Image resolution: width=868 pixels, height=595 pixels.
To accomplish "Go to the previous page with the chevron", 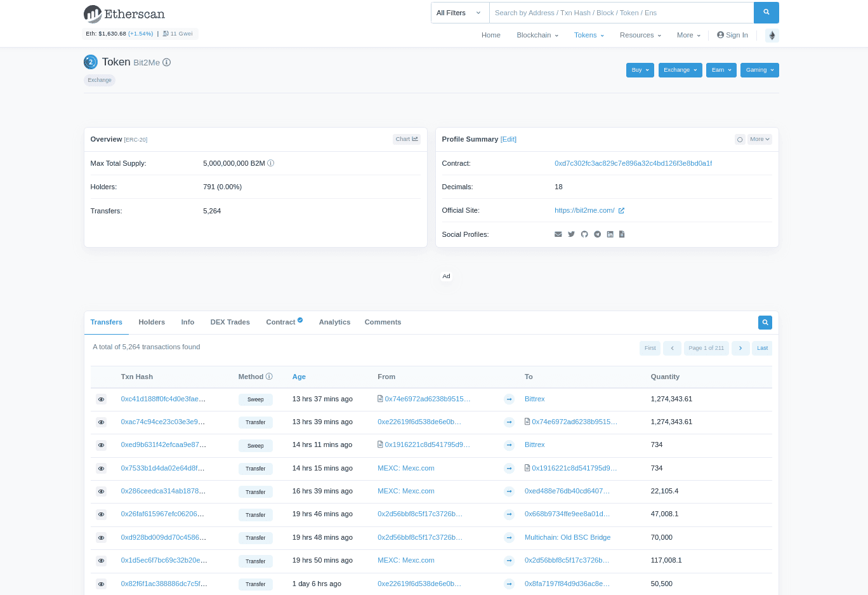I will coord(672,348).
